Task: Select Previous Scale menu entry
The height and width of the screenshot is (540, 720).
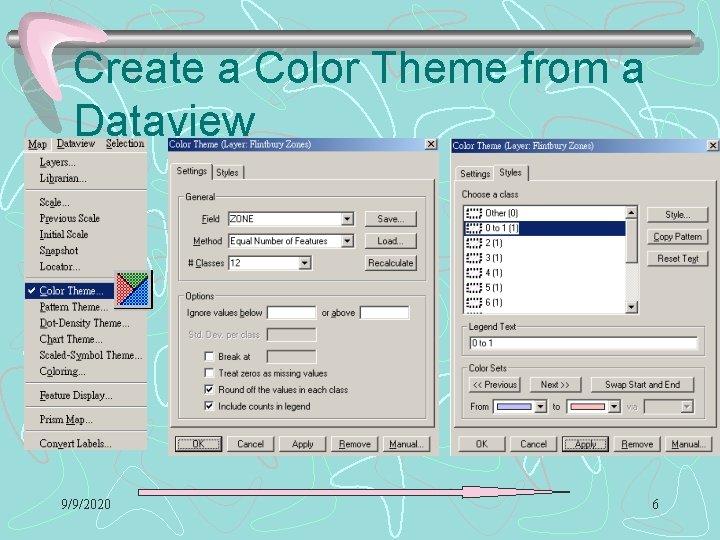Action: [69, 218]
